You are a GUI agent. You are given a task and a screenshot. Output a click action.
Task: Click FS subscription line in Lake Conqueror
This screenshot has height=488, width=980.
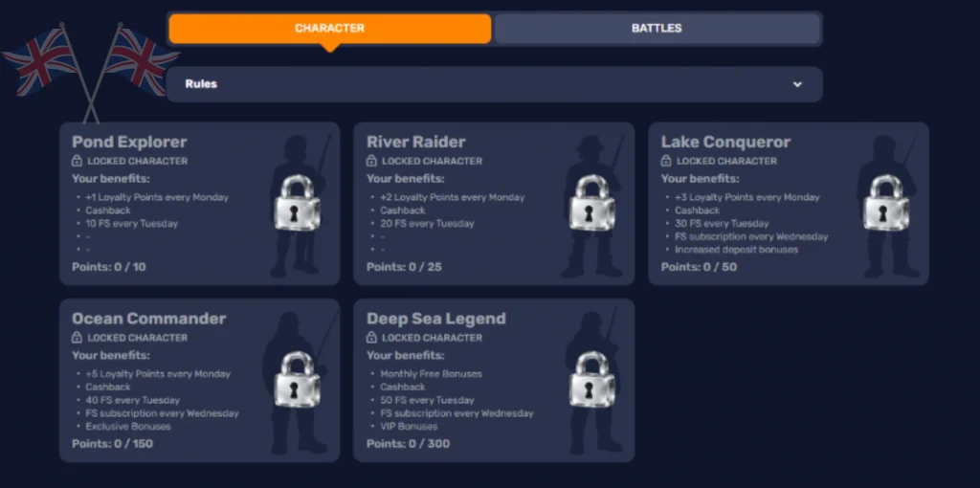point(751,236)
